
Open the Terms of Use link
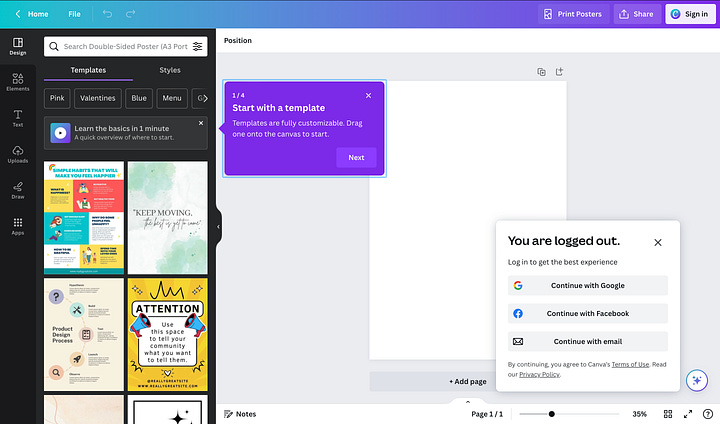tap(630, 364)
